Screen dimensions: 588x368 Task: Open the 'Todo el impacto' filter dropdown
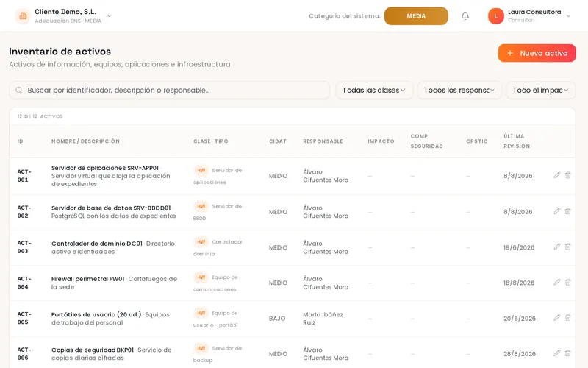(541, 90)
